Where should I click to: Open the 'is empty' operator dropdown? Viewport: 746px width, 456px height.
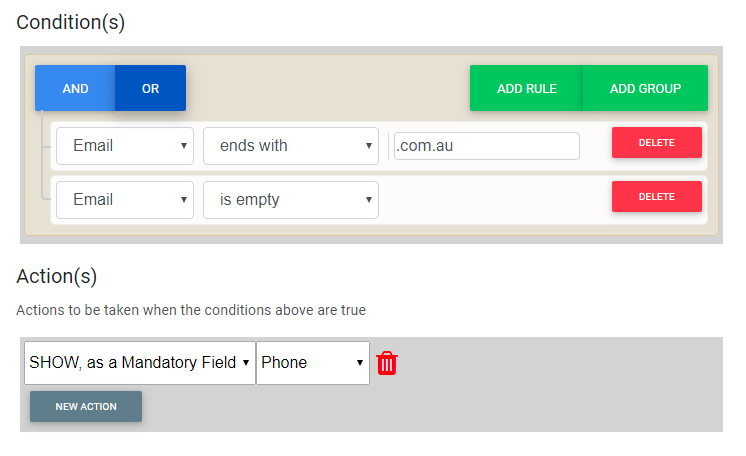291,199
